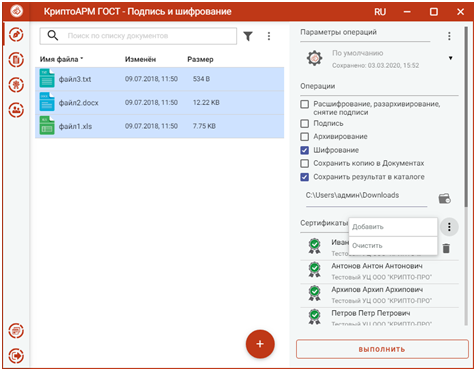Click the document search input field
The image size is (476, 371).
click(x=138, y=36)
